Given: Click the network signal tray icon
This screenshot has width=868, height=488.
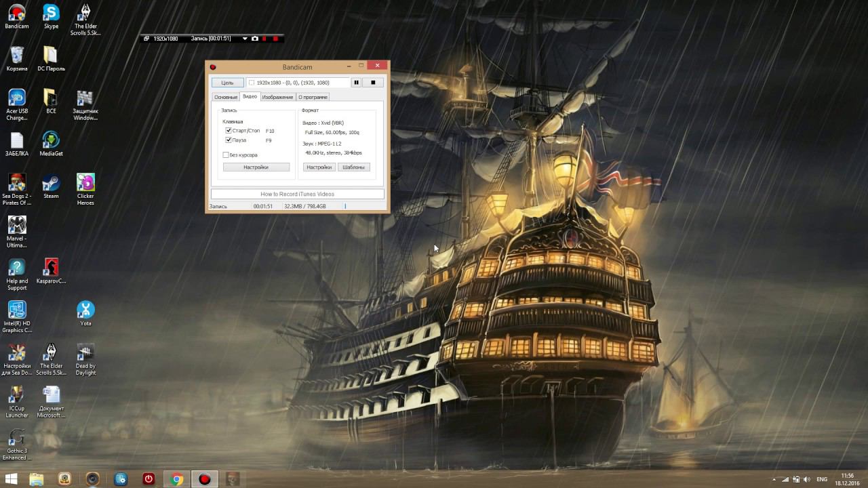Looking at the screenshot, I should pyautogui.click(x=786, y=480).
